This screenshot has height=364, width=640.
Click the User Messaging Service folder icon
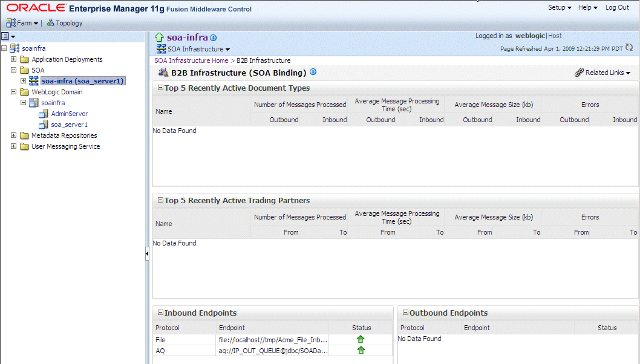point(24,146)
